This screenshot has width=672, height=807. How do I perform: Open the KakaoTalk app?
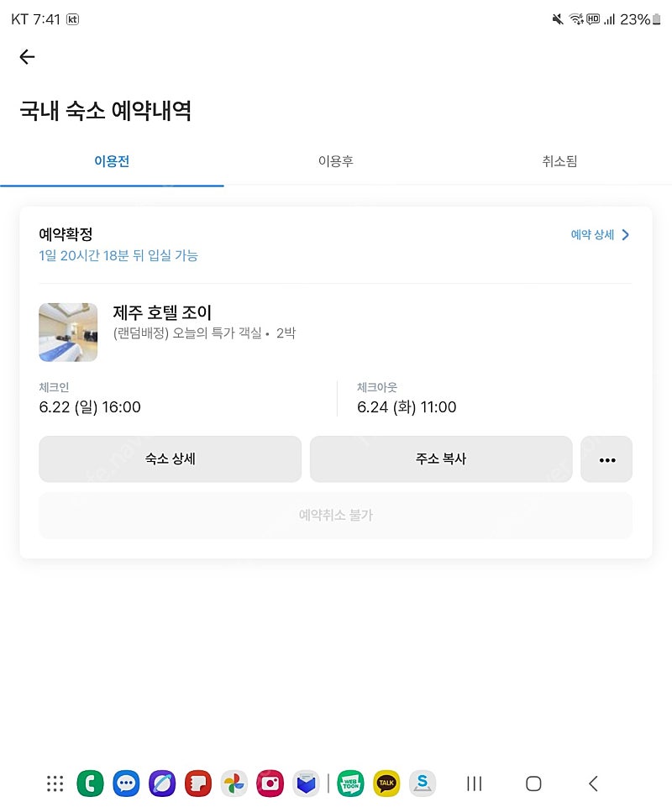(x=386, y=783)
